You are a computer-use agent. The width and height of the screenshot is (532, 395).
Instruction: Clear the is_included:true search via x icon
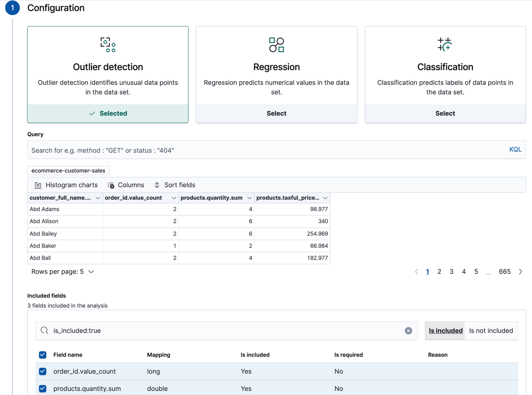408,330
